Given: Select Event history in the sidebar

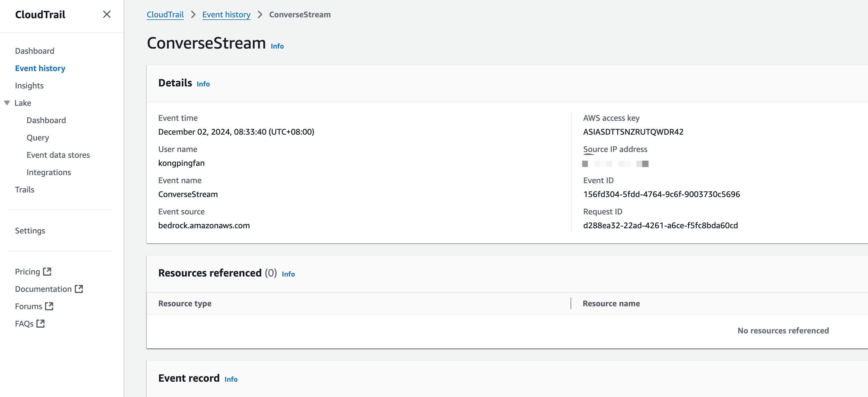Looking at the screenshot, I should click(40, 68).
